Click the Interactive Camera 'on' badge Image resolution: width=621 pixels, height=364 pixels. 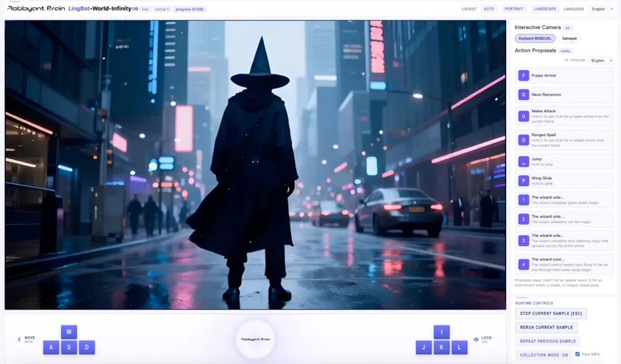(568, 28)
